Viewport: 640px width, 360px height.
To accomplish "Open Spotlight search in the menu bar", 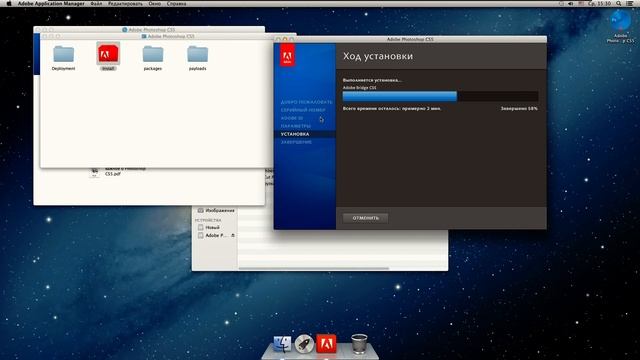I will pos(619,4).
